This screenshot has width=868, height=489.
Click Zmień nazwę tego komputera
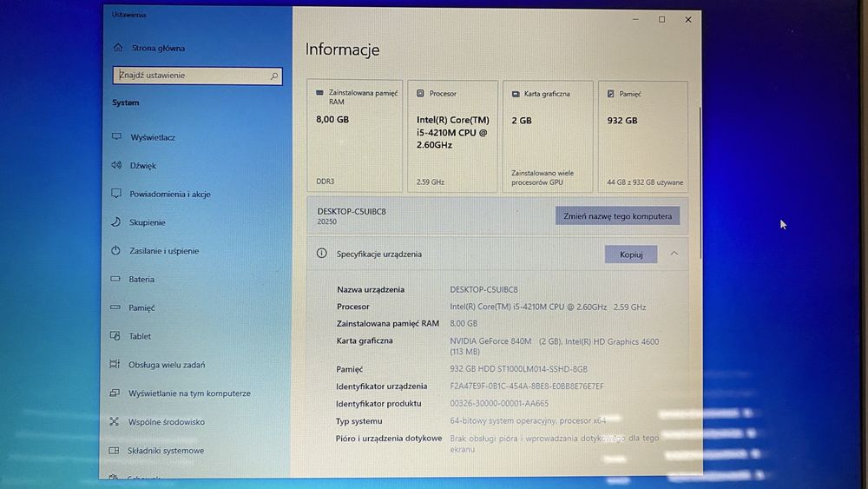click(618, 216)
